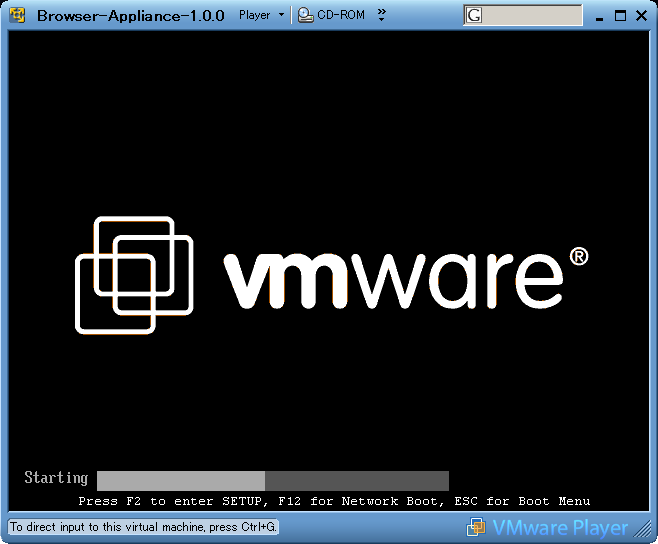
Task: Open the Player menu
Action: tap(254, 15)
